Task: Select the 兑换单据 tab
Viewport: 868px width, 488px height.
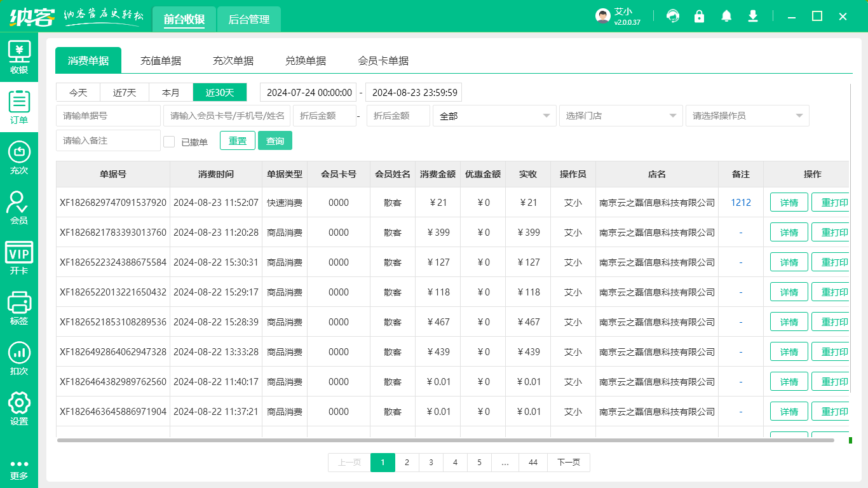Action: (306, 60)
